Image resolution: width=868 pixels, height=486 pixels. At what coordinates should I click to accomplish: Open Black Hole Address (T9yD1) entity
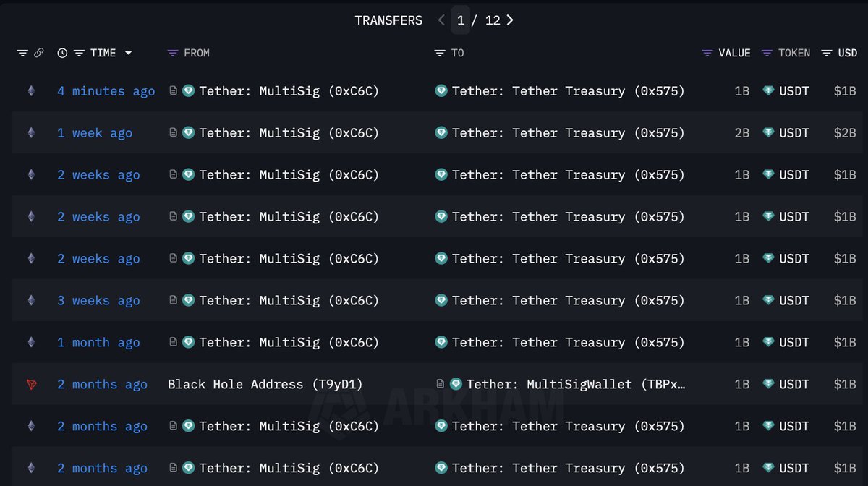265,384
